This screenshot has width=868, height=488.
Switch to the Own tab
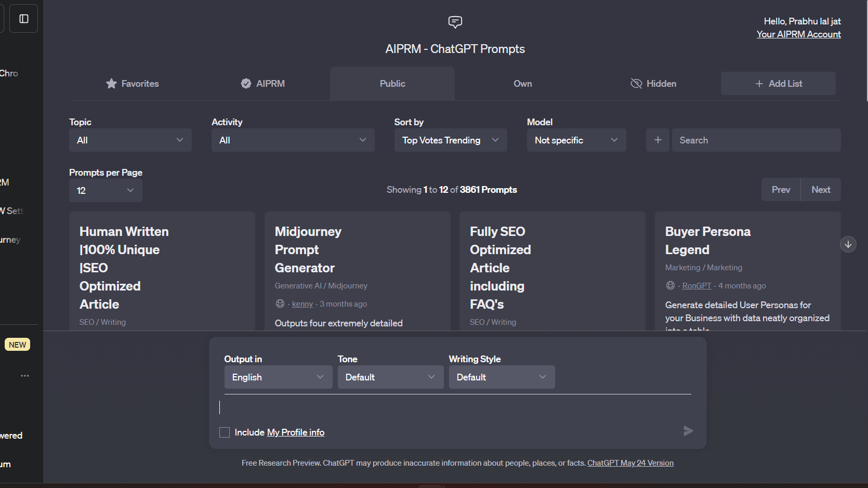tap(522, 84)
